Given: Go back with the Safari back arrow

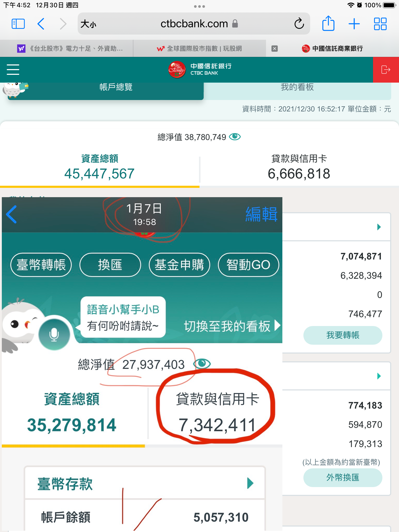Looking at the screenshot, I should click(x=41, y=24).
